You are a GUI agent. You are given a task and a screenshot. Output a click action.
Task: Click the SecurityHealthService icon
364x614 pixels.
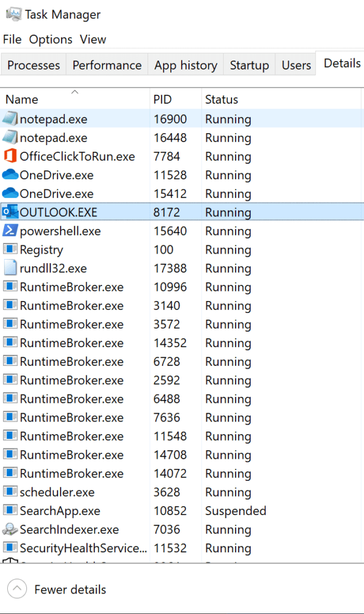pos(10,547)
